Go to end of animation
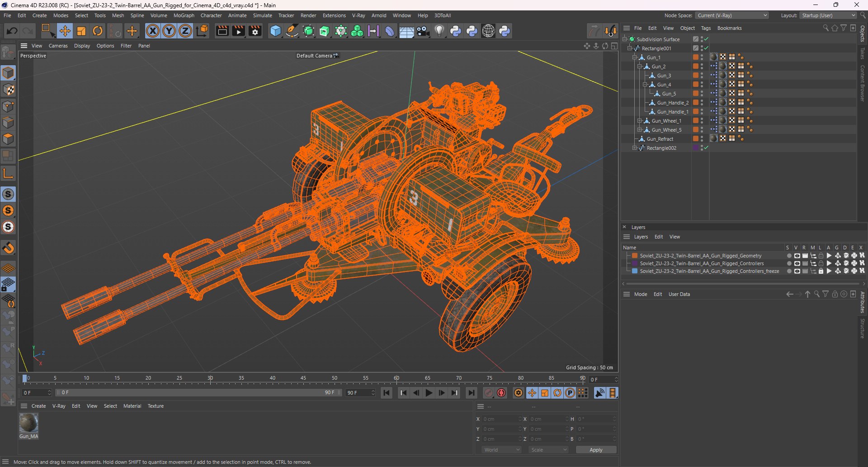Image resolution: width=868 pixels, height=467 pixels. pyautogui.click(x=471, y=393)
